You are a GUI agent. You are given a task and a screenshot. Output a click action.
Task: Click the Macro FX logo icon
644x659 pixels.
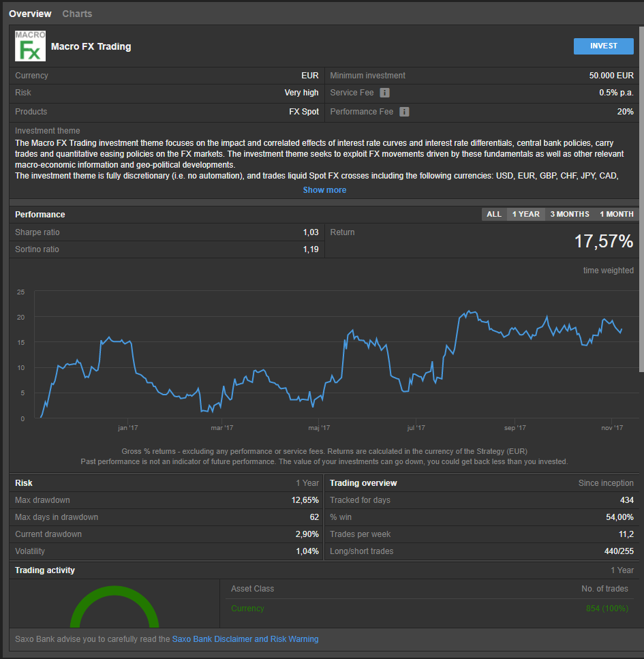click(30, 46)
